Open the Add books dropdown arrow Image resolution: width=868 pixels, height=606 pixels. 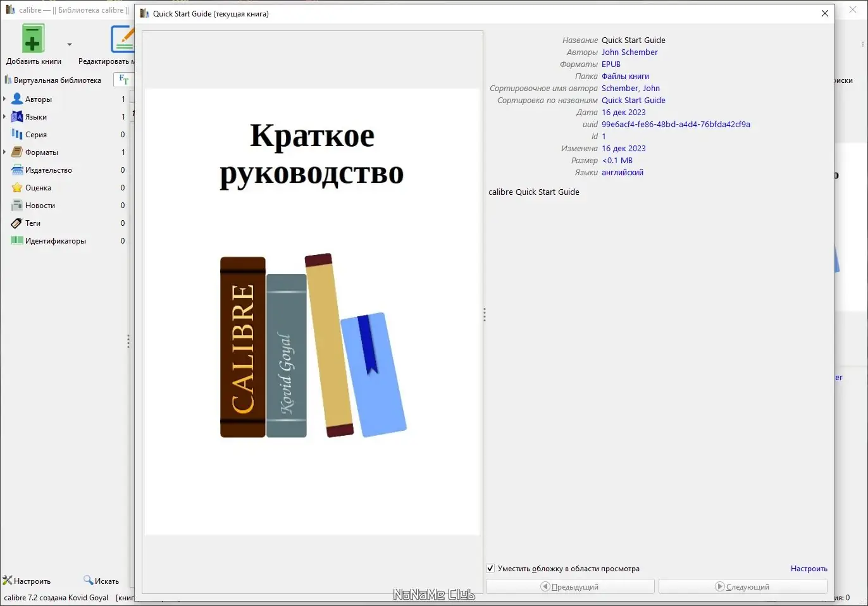(x=70, y=44)
